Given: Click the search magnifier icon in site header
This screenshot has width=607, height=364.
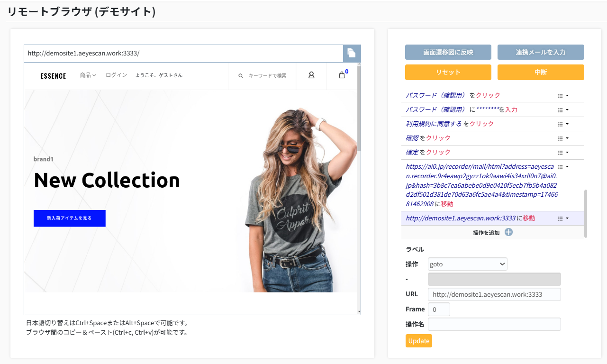Looking at the screenshot, I should pyautogui.click(x=241, y=75).
